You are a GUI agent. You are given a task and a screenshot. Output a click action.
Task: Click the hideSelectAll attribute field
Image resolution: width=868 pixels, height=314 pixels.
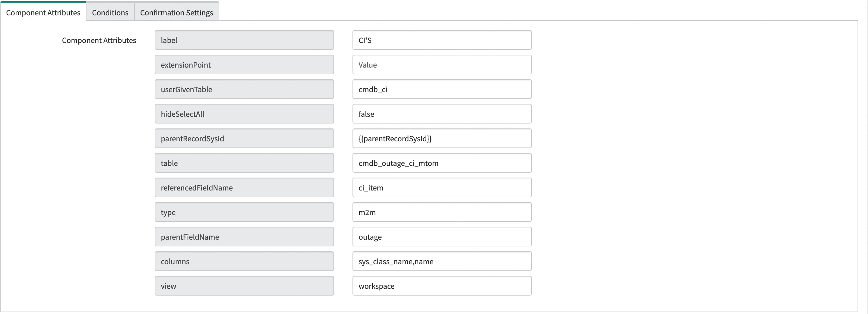244,113
